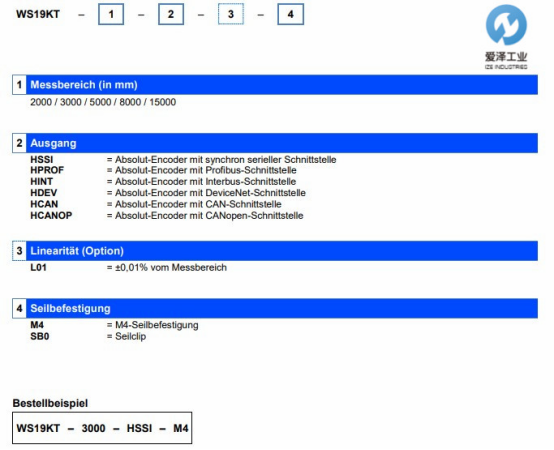This screenshot has width=554, height=450.
Task: Select placeholder box number 2
Action: [x=171, y=14]
